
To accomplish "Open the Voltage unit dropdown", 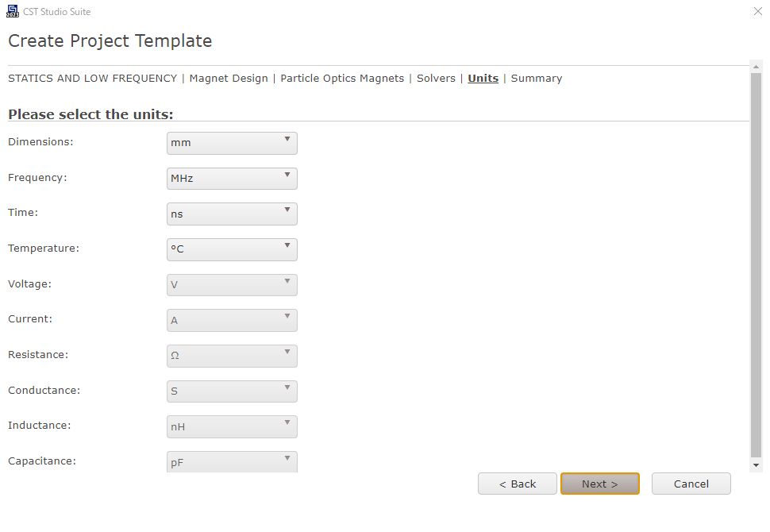I will point(232,285).
